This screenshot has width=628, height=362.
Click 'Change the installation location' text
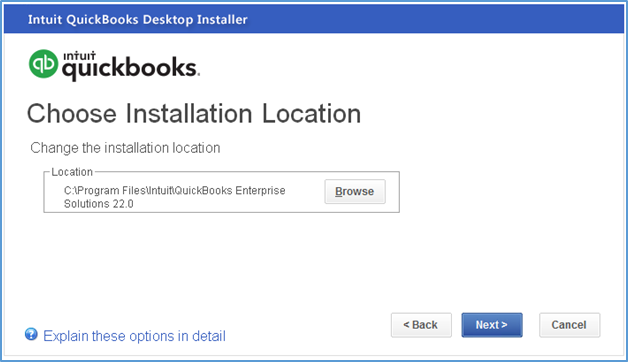[x=125, y=148]
